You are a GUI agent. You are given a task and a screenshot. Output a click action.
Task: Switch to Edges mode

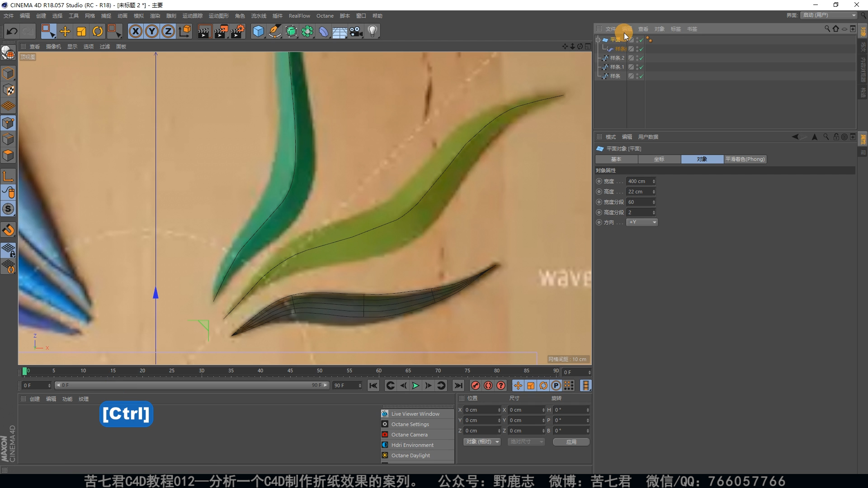tap(8, 139)
